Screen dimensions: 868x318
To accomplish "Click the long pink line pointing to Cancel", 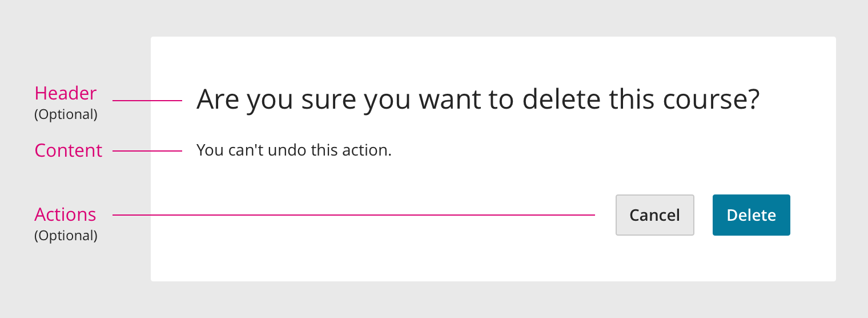I will coord(353,215).
